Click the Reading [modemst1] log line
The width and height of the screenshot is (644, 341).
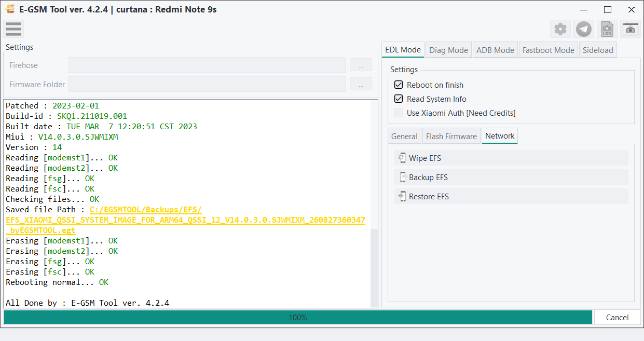pos(62,158)
